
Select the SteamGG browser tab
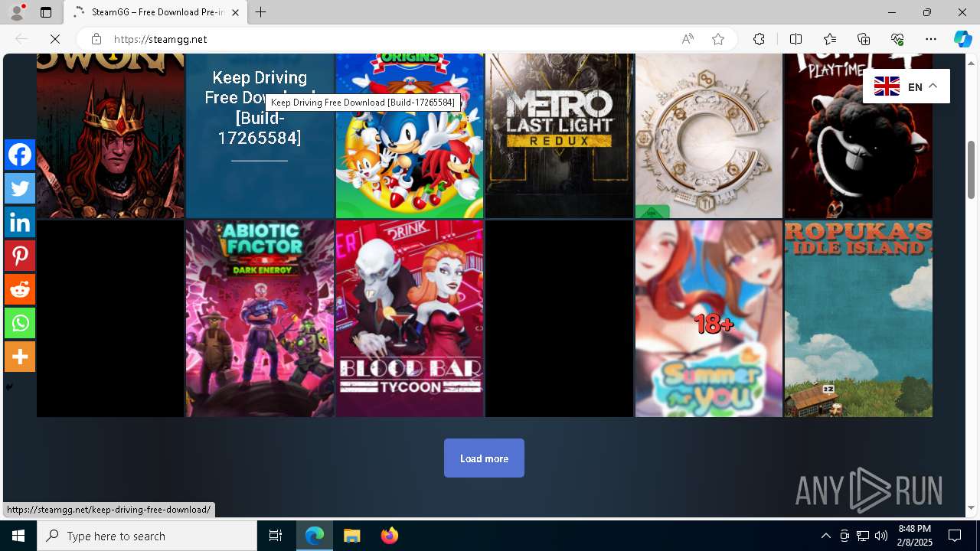tap(155, 12)
